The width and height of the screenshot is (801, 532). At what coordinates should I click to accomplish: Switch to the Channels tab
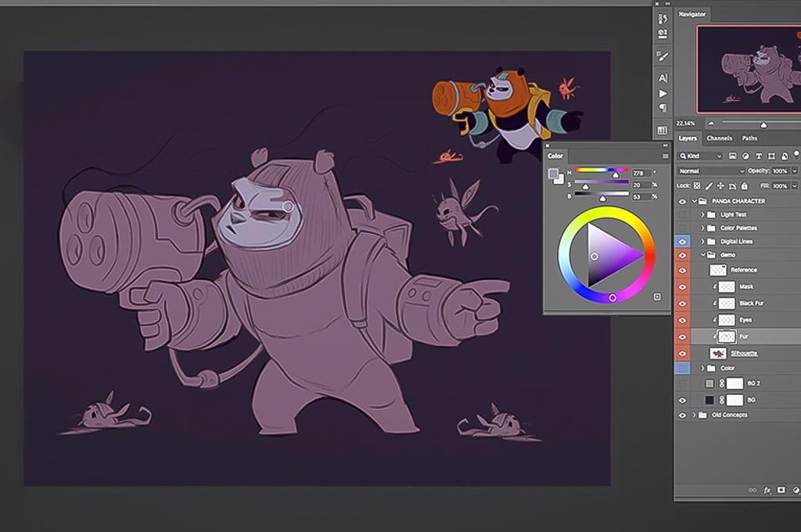click(x=719, y=138)
